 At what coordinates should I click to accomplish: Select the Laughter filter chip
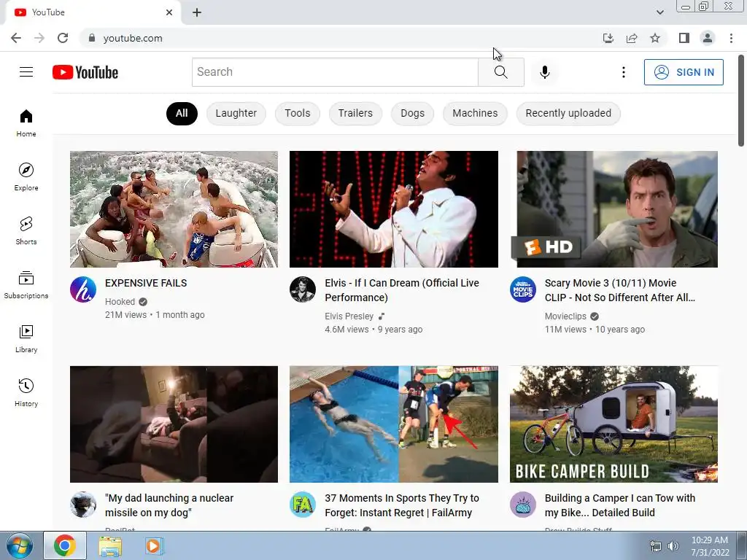pos(236,113)
